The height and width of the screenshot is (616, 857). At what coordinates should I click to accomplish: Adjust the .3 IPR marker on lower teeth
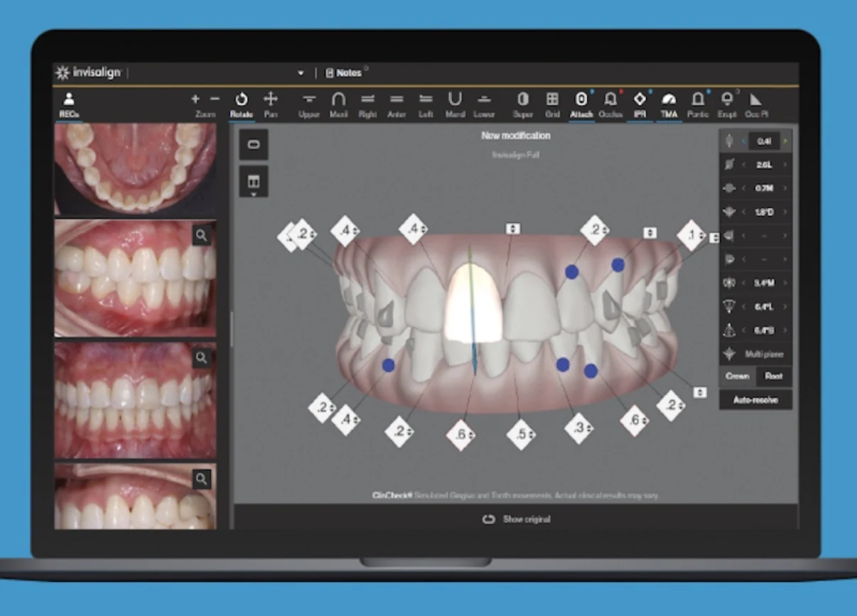pos(579,428)
